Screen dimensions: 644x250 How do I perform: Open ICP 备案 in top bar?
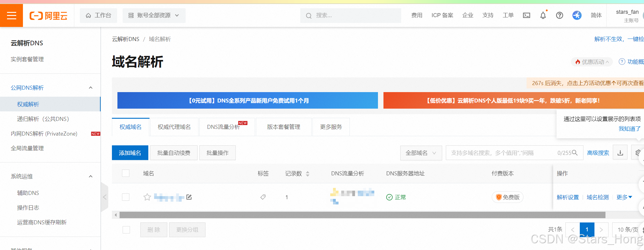click(442, 15)
